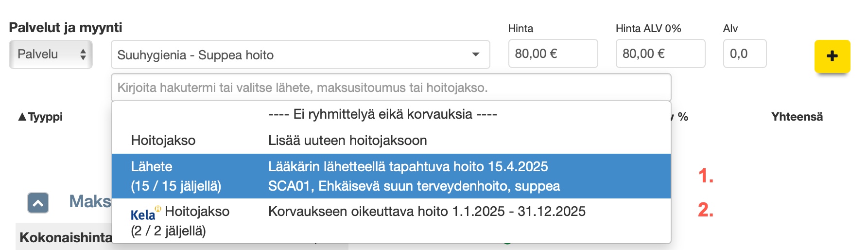Choose the Lähete referral option dated 15.4.2025
868x250 pixels.
pyautogui.click(x=391, y=176)
